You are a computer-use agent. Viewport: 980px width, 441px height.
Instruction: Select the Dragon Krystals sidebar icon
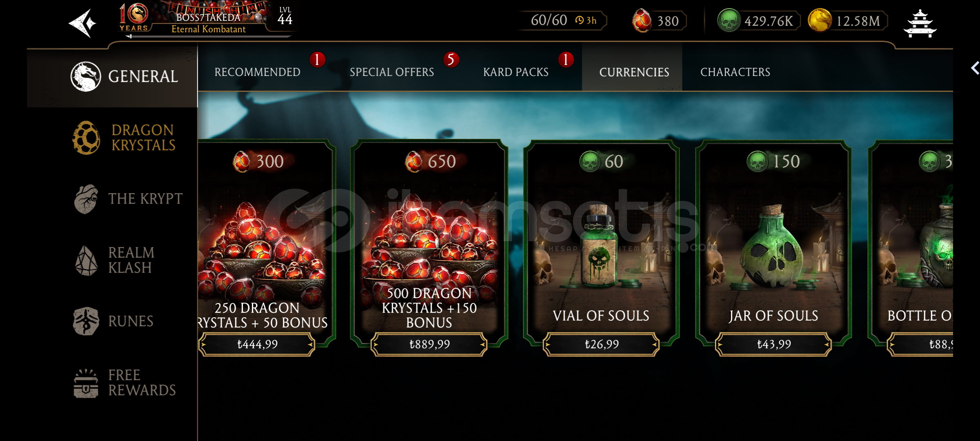(86, 138)
